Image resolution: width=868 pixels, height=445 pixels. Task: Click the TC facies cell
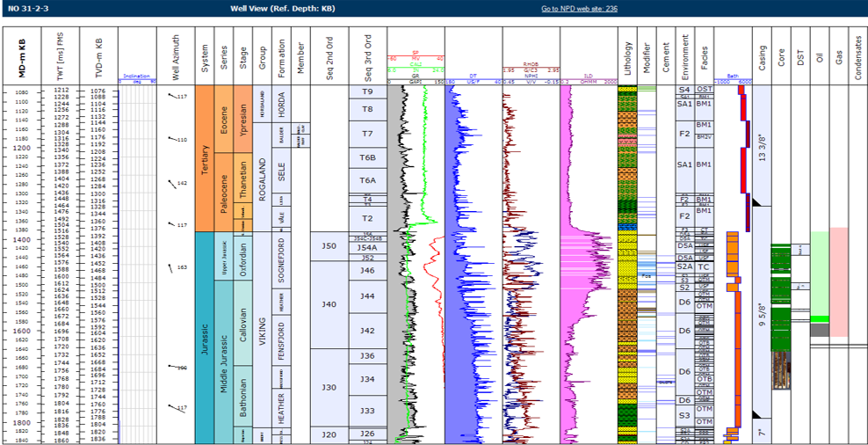click(x=704, y=266)
